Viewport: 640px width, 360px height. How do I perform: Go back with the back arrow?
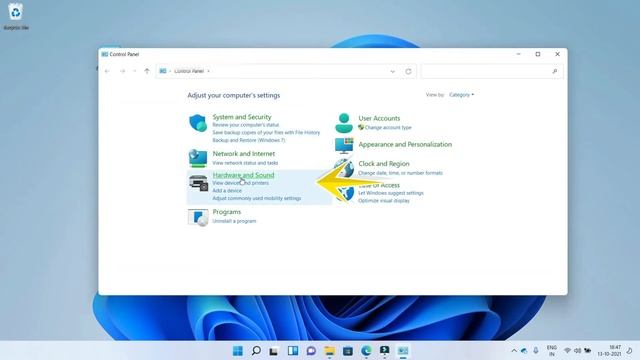pyautogui.click(x=107, y=71)
